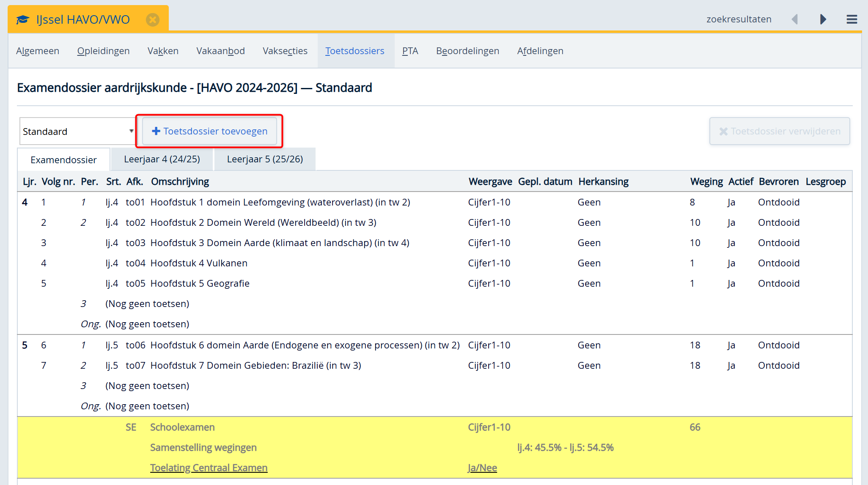868x485 pixels.
Task: Click the Toetsdossier toevoegen button
Action: click(210, 131)
